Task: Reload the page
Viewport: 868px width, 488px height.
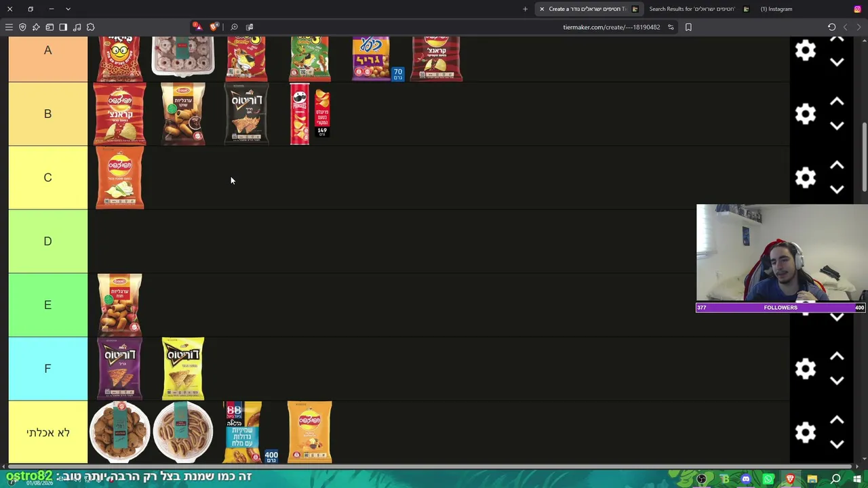Action: (x=831, y=27)
